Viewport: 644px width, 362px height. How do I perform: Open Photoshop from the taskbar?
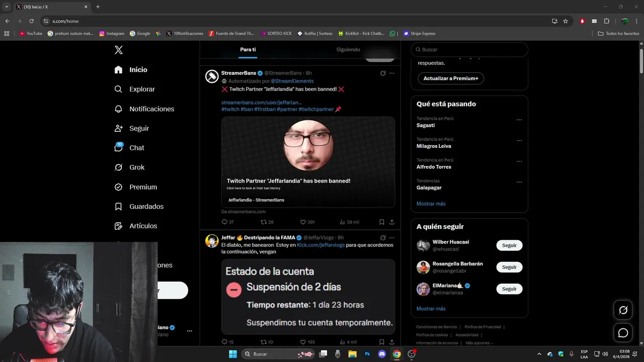point(367,354)
